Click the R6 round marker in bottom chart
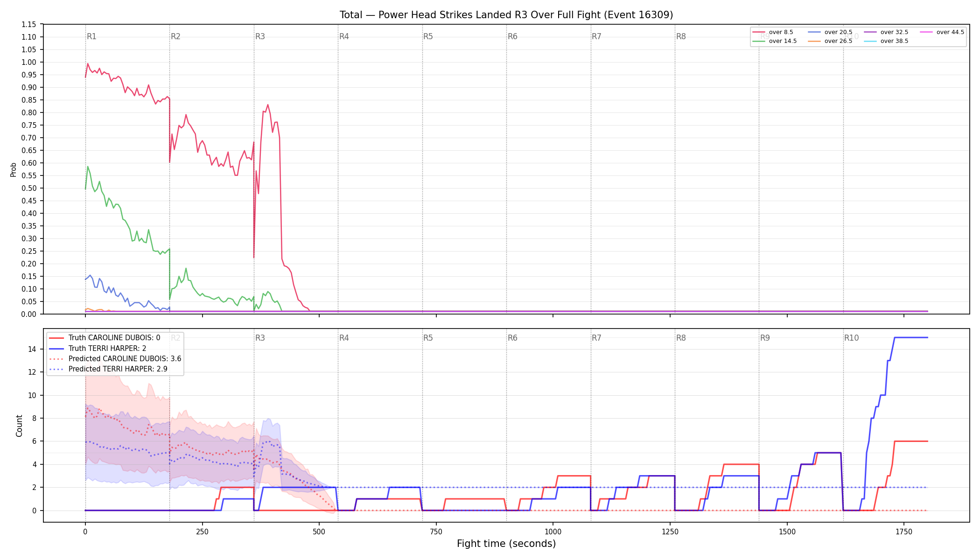980x560 pixels. [512, 338]
